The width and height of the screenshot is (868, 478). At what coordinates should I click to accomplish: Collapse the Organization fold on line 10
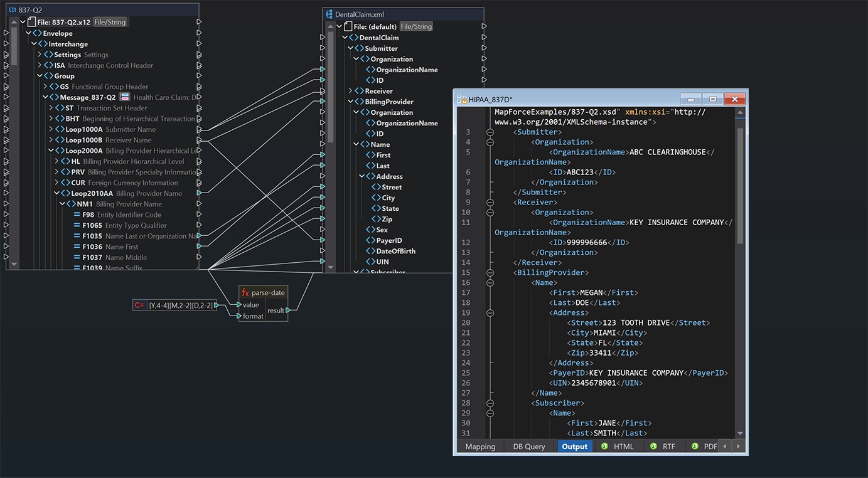[490, 213]
